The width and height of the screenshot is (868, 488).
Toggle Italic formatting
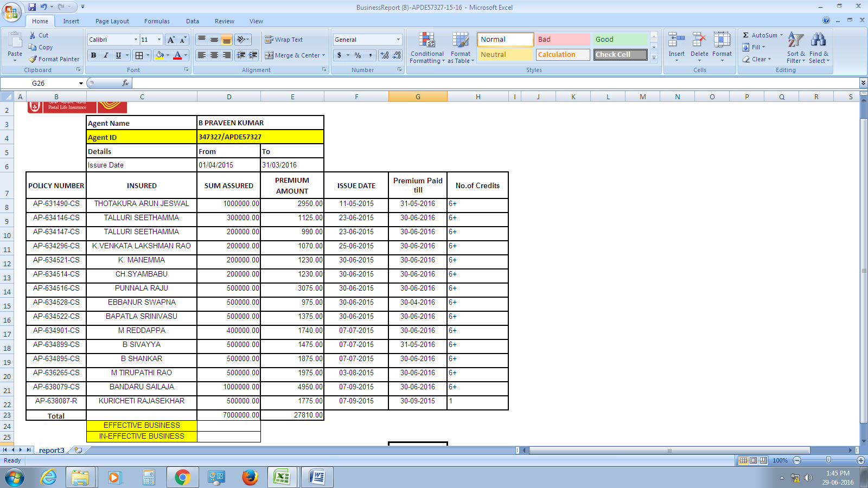[x=106, y=55]
